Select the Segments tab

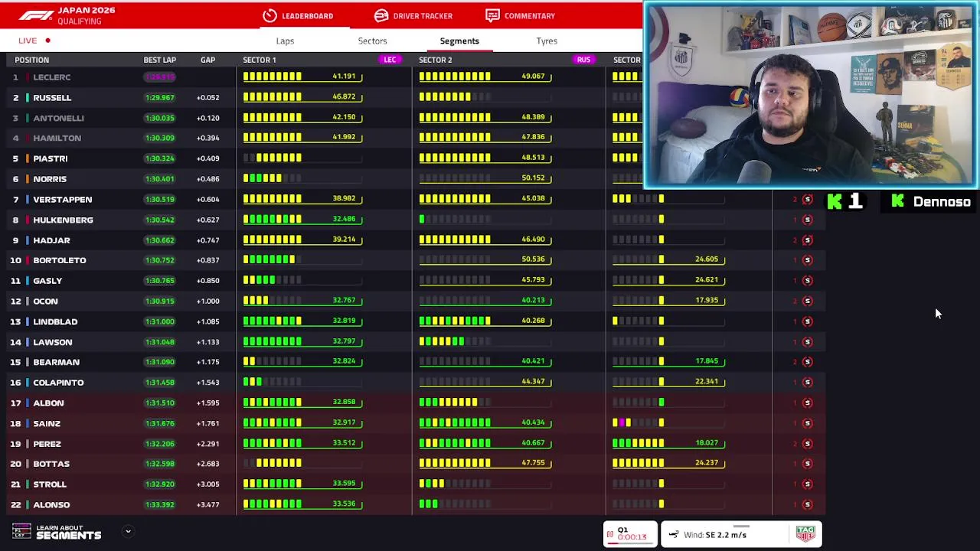pos(459,41)
